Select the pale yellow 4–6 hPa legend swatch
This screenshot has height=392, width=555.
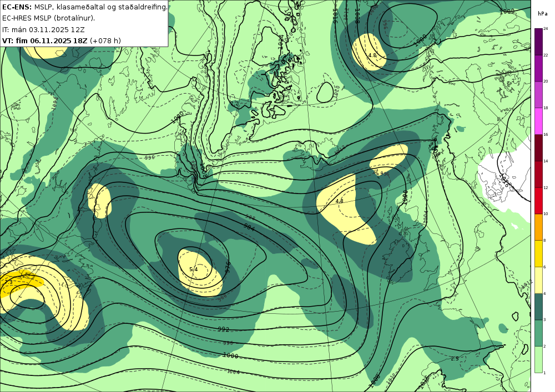pyautogui.click(x=538, y=280)
